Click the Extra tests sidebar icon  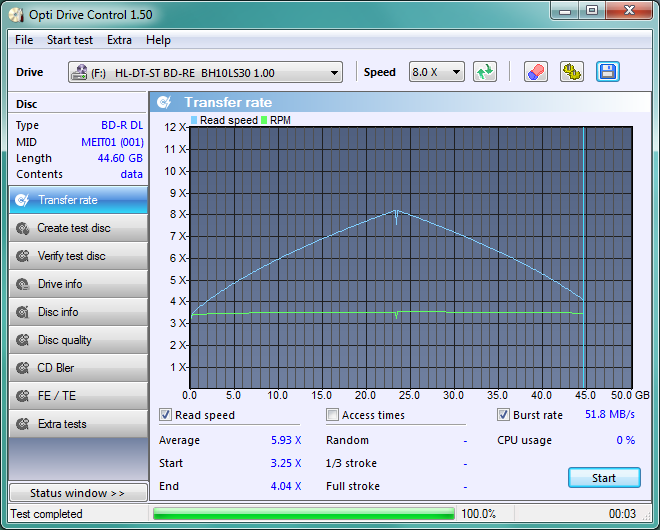pos(22,424)
